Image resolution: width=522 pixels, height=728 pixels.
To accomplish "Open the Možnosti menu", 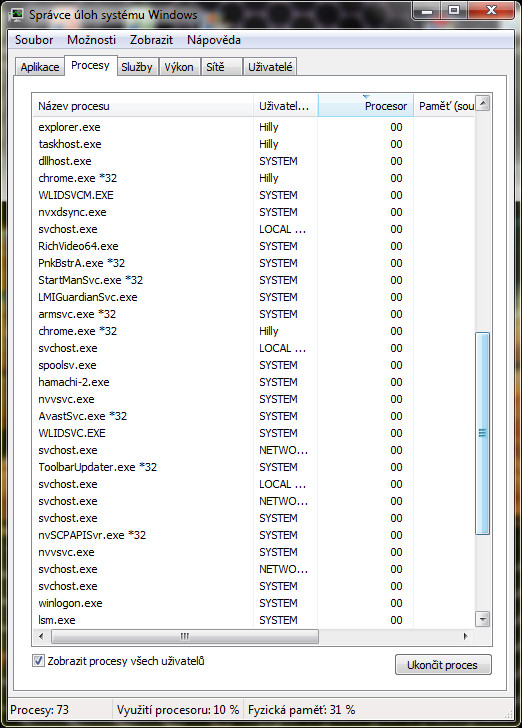I will pos(91,40).
